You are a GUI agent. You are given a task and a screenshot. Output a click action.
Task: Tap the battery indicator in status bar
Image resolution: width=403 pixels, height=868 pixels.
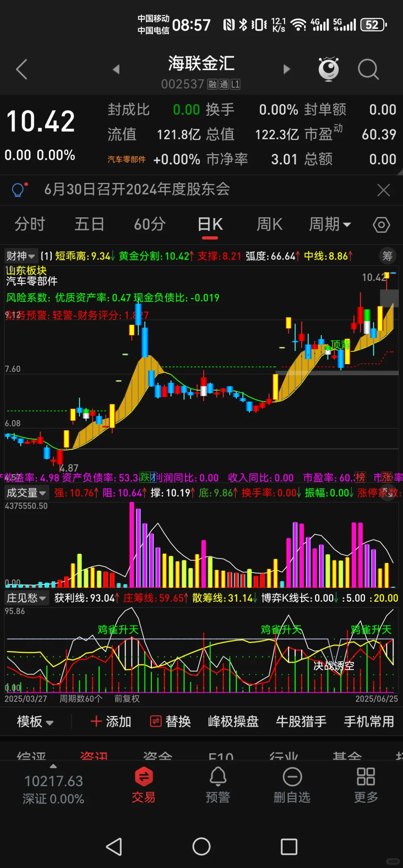pos(374,25)
